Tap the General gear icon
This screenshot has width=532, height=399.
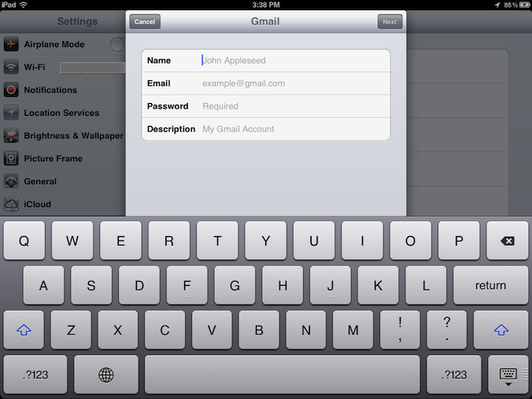coord(11,182)
